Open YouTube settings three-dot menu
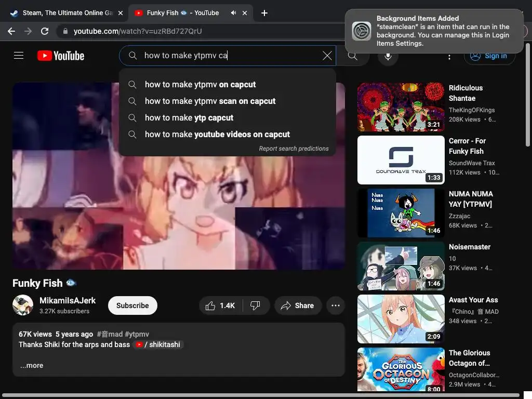532x399 pixels. pyautogui.click(x=449, y=56)
